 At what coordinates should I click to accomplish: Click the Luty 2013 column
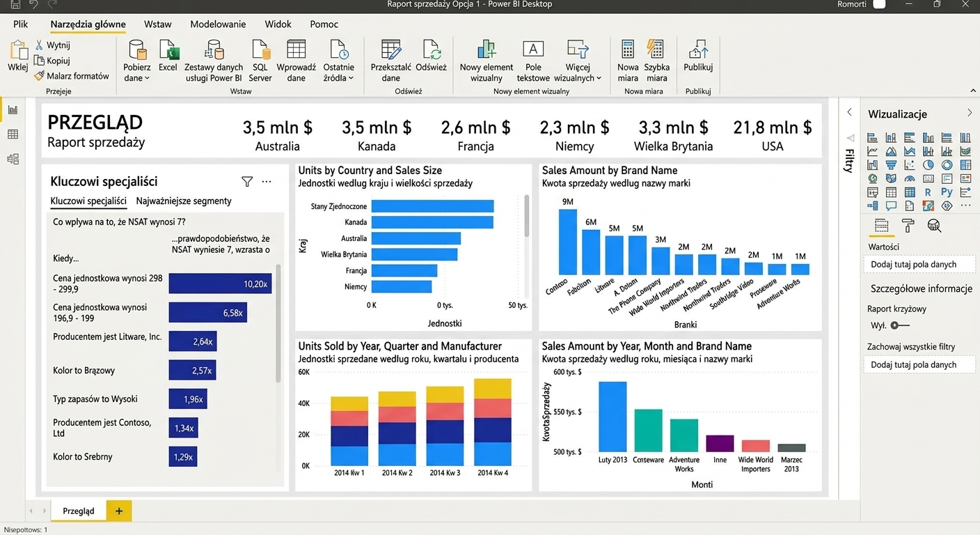click(612, 417)
